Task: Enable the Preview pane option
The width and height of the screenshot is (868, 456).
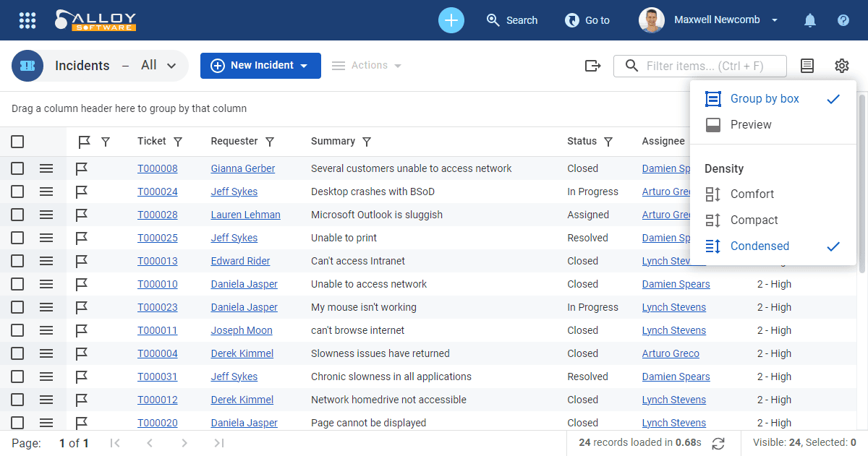Action: [x=773, y=125]
